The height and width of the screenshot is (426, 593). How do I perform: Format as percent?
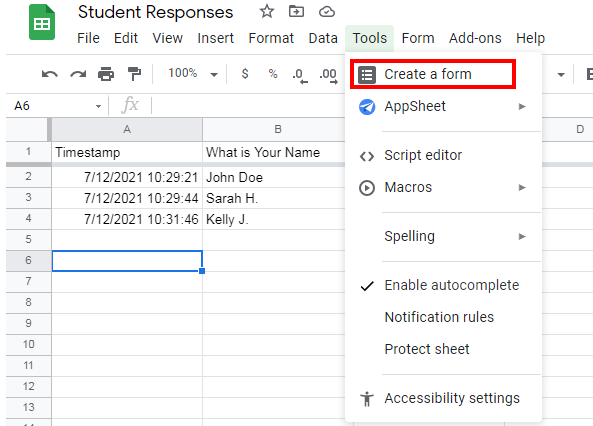pos(273,73)
